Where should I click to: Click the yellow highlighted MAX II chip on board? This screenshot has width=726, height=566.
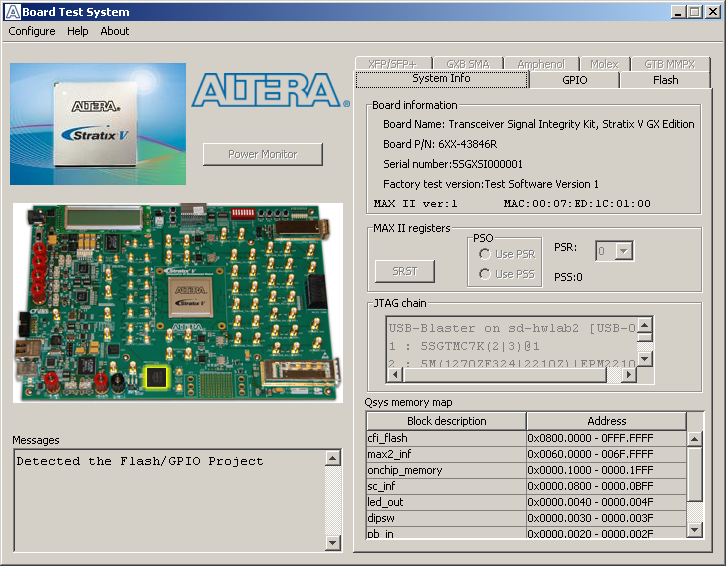(x=157, y=377)
